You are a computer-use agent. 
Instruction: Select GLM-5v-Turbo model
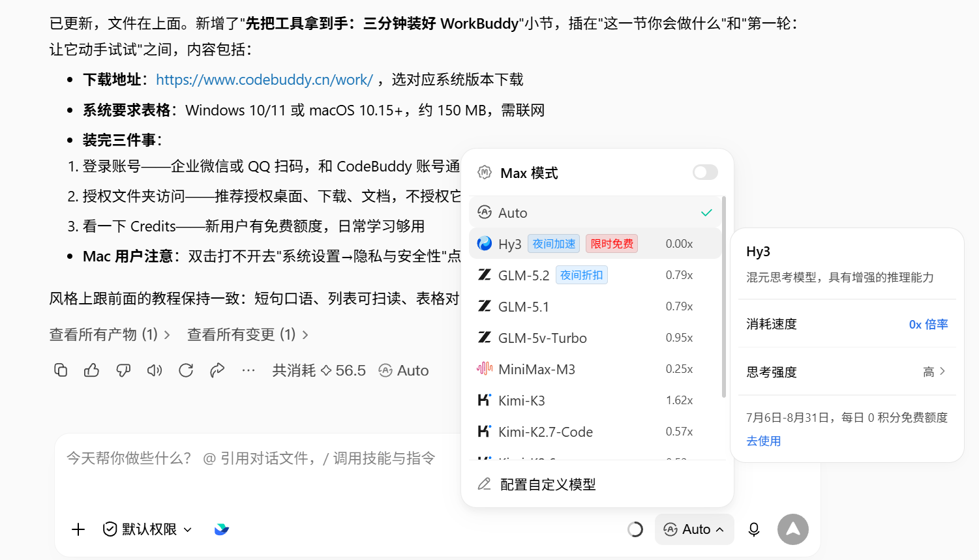pyautogui.click(x=595, y=338)
